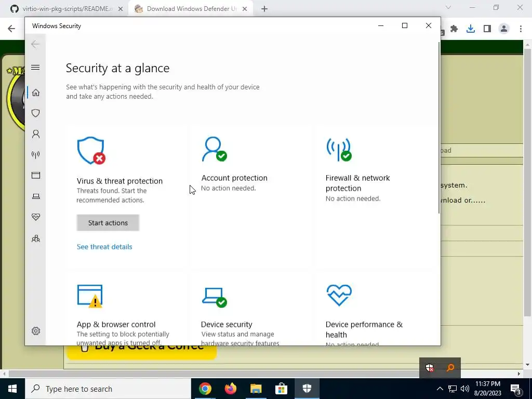The image size is (532, 399).
Task: Expand the hamburger navigation menu
Action: (35, 67)
